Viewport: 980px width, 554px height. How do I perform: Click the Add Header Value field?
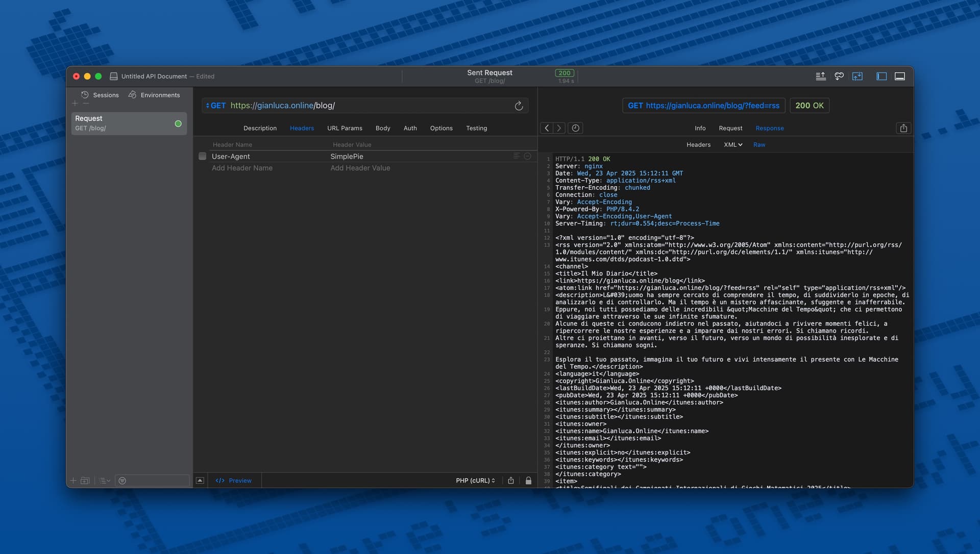(x=360, y=168)
